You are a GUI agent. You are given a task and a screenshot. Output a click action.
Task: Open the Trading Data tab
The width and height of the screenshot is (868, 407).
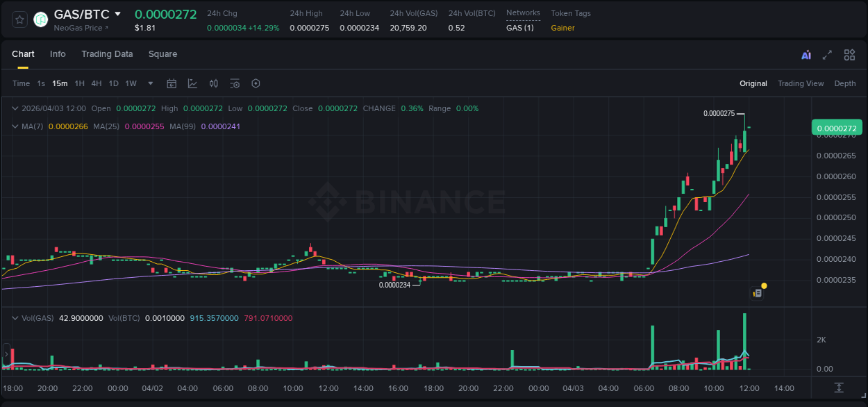tap(108, 54)
